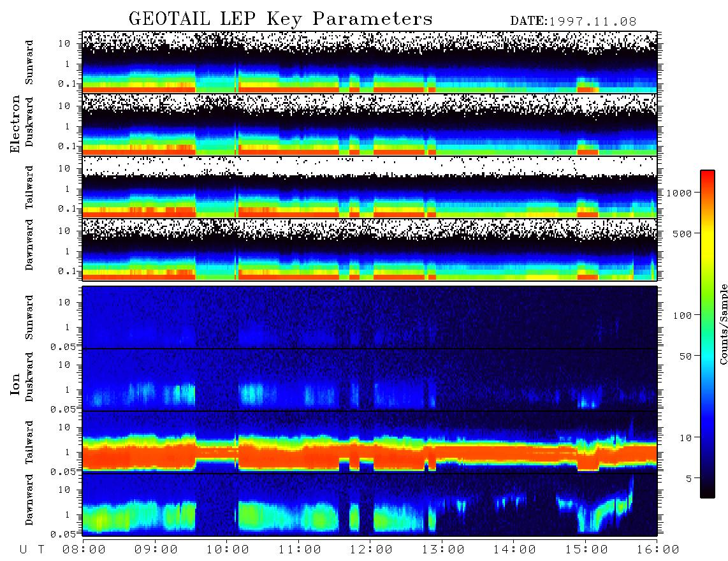Click the rainbow Counts/Sample color bar
Viewport: 728px width, 561px height.
(x=708, y=334)
